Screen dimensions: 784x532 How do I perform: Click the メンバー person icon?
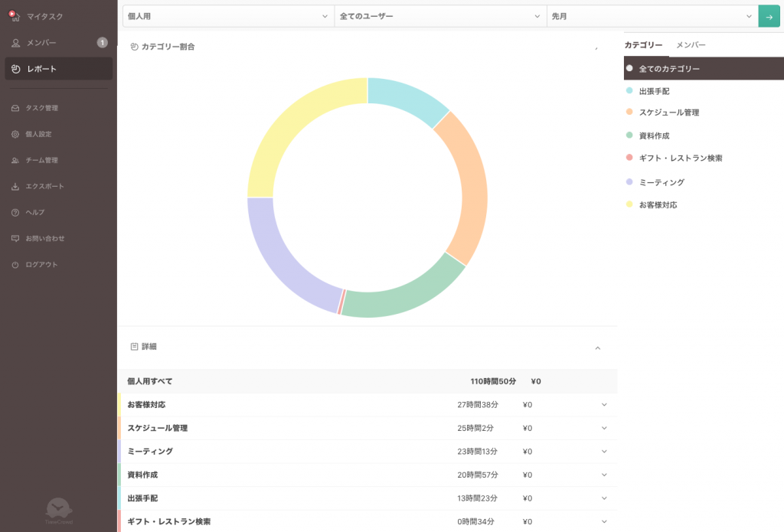pos(15,43)
